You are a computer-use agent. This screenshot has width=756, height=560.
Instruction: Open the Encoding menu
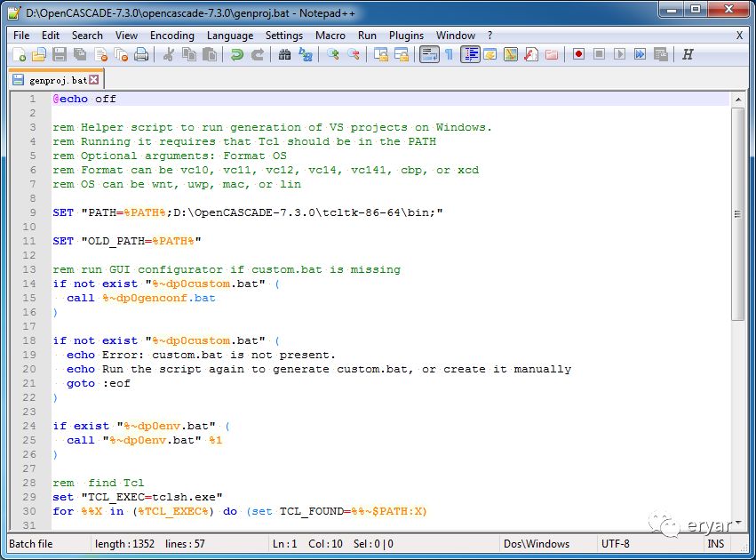tap(171, 36)
